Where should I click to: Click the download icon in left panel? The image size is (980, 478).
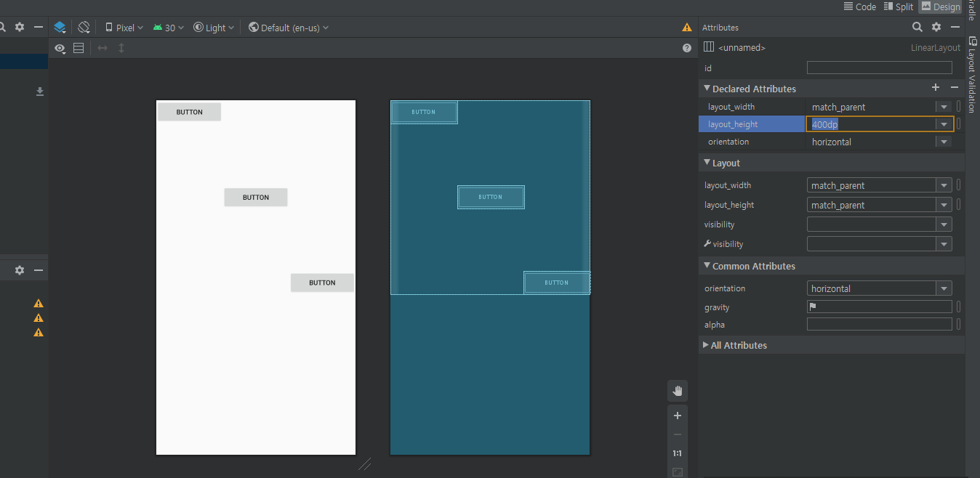click(x=40, y=92)
